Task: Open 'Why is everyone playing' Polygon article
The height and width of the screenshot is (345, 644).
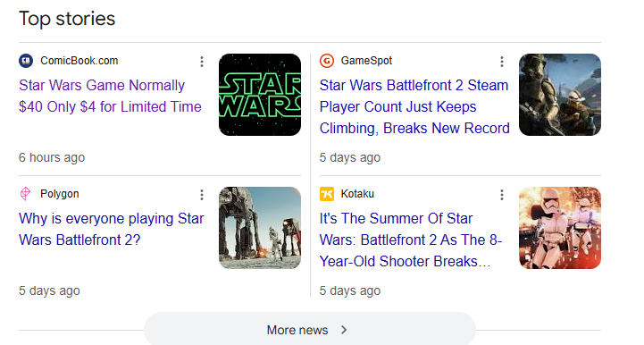Action: (112, 229)
